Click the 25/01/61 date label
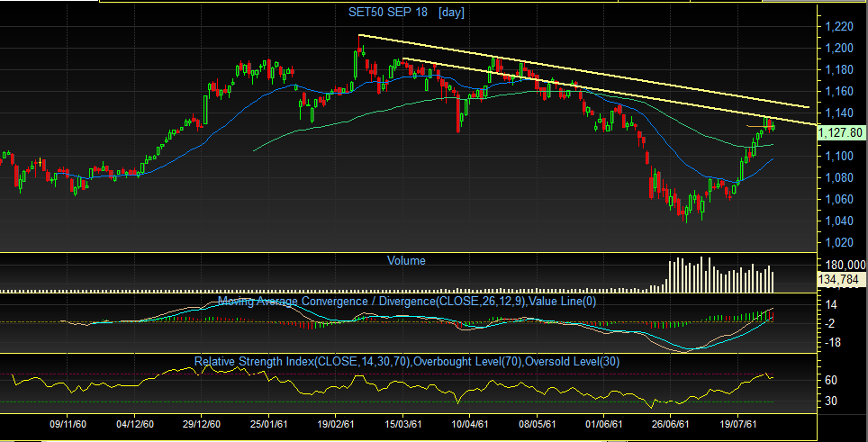 [268, 424]
